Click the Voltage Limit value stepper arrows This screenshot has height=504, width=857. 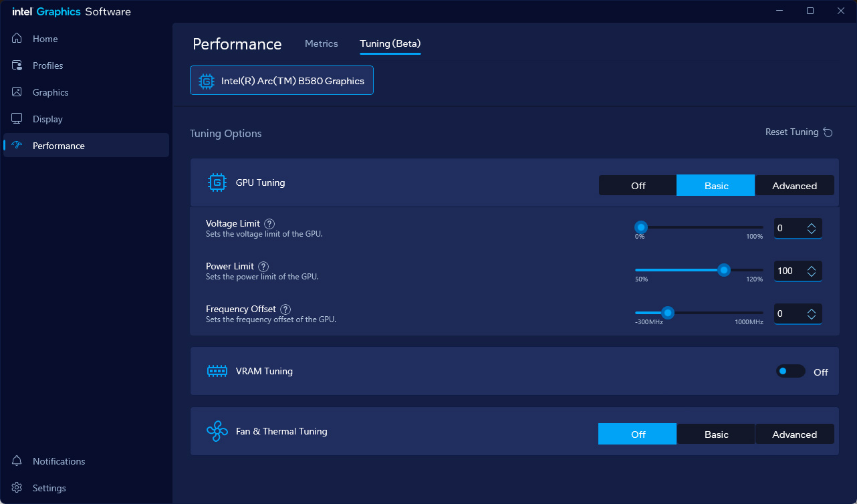coord(812,229)
